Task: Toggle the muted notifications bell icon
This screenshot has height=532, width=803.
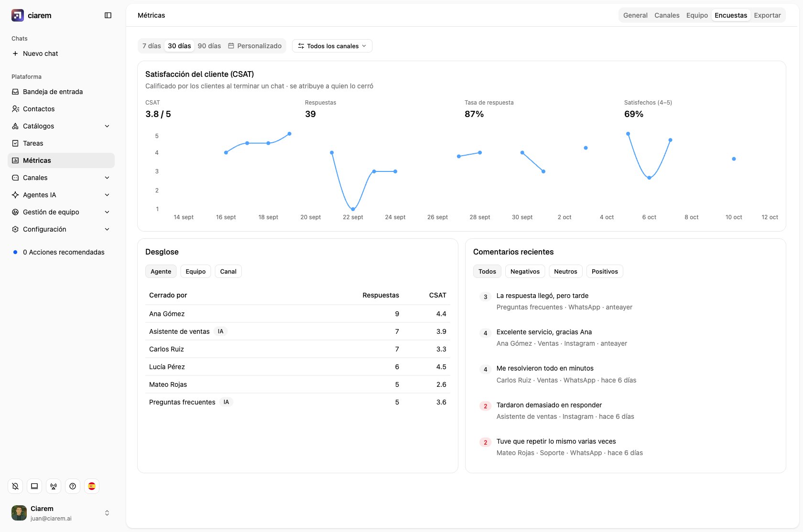Action: coord(15,486)
